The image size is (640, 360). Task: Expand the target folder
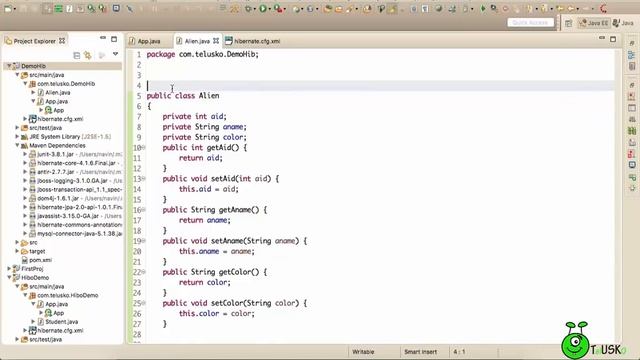point(17,251)
